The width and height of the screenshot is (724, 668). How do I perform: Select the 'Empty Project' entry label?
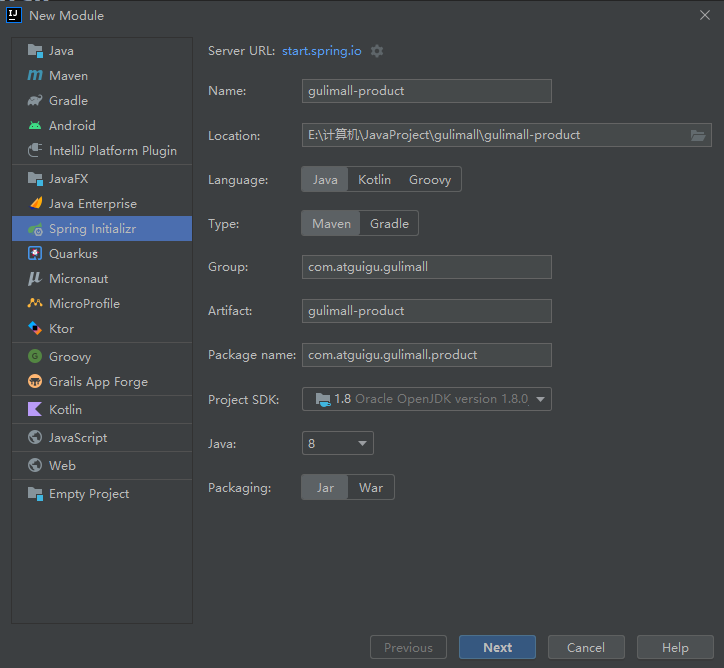(89, 494)
